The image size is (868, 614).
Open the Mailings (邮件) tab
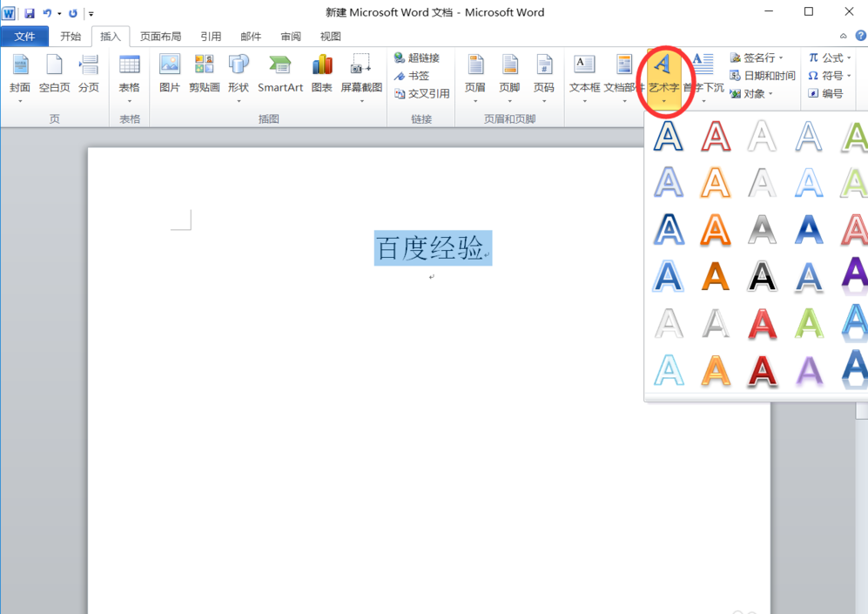(251, 37)
